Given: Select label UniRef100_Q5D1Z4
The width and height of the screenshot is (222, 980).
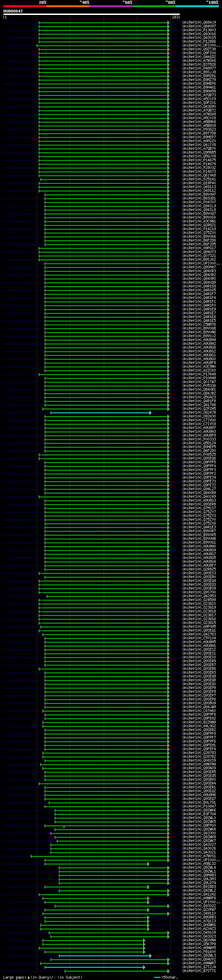Looking at the screenshot, I should pos(199,443).
